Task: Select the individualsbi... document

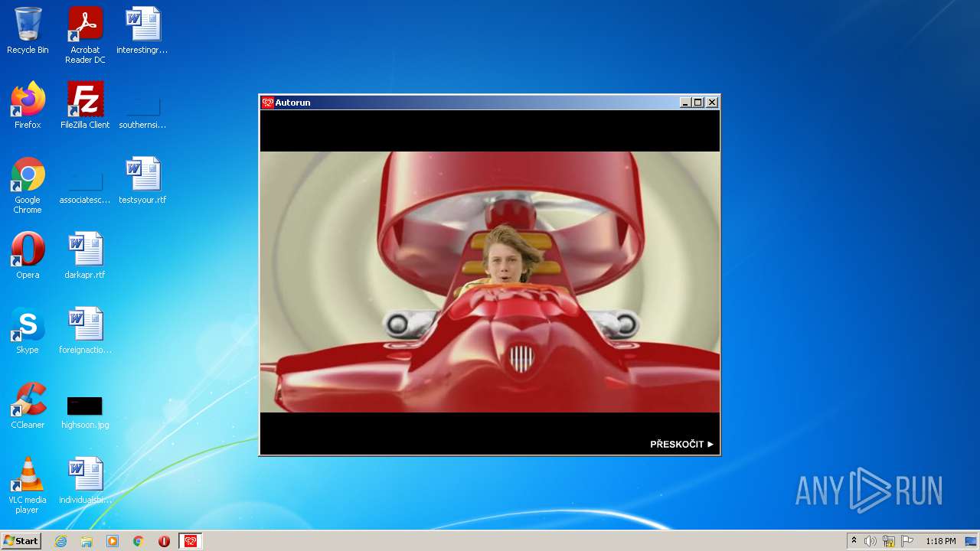Action: [x=85, y=481]
